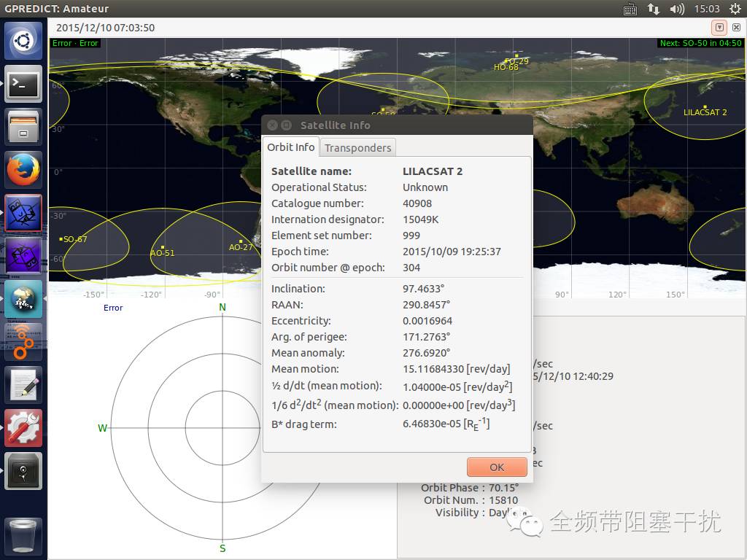
Task: Open the sound volume indicator
Action: tap(676, 9)
